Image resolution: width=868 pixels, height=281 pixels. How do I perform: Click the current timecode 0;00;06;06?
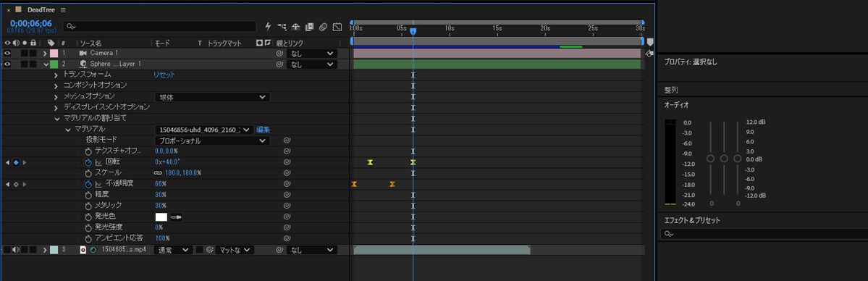click(31, 23)
